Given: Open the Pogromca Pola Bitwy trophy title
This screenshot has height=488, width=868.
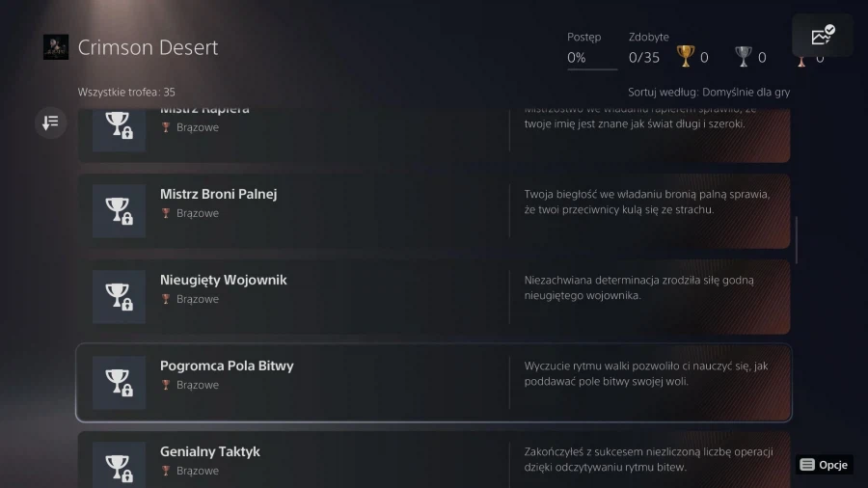Looking at the screenshot, I should point(227,366).
